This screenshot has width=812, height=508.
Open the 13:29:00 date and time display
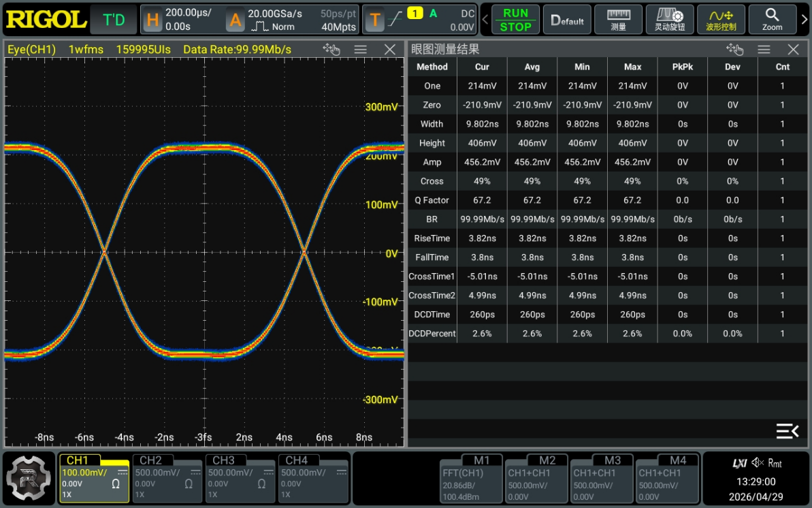(756, 489)
